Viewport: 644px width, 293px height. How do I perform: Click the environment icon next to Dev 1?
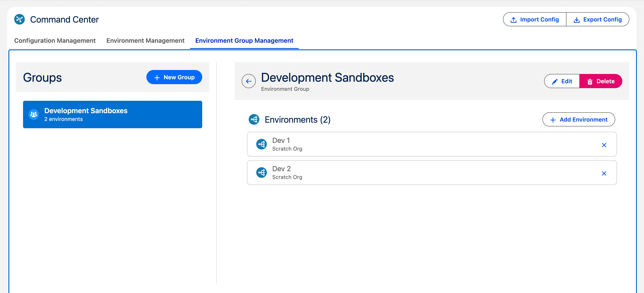click(x=261, y=144)
